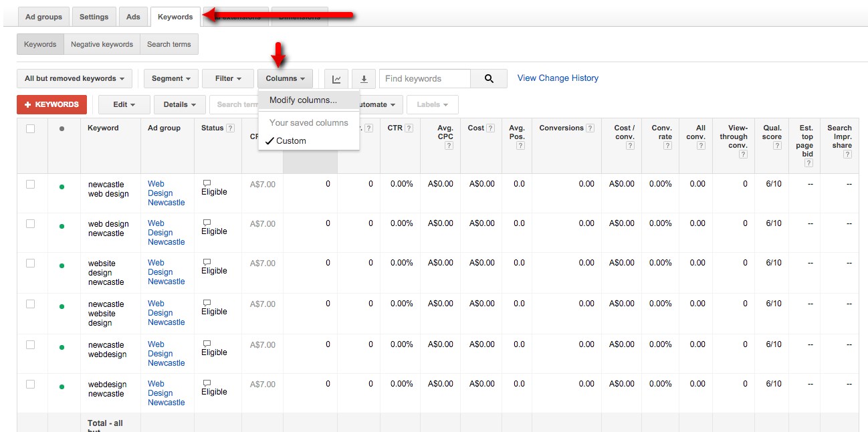
Task: Click the red KEYWORDS button
Action: click(51, 104)
